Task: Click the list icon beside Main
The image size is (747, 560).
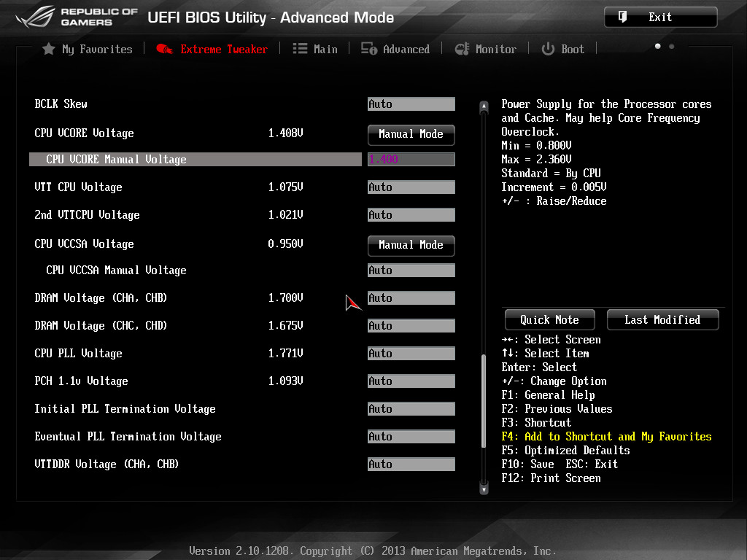Action: [x=300, y=49]
